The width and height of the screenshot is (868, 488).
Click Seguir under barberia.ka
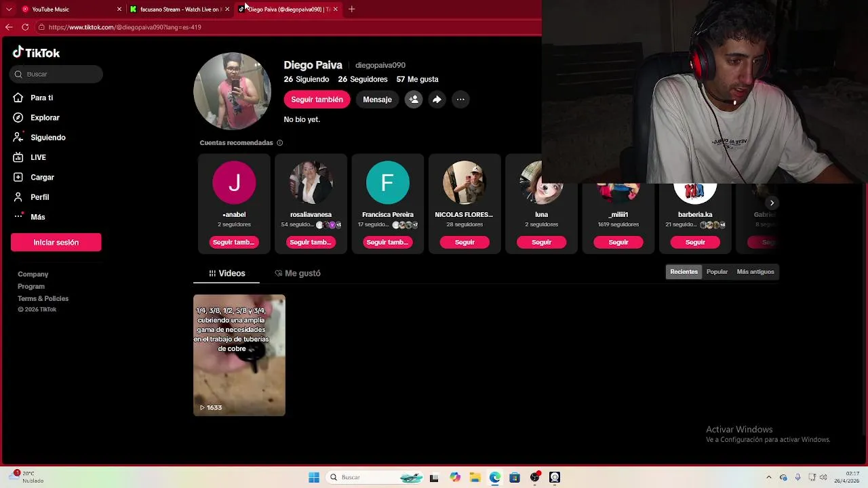pos(695,242)
